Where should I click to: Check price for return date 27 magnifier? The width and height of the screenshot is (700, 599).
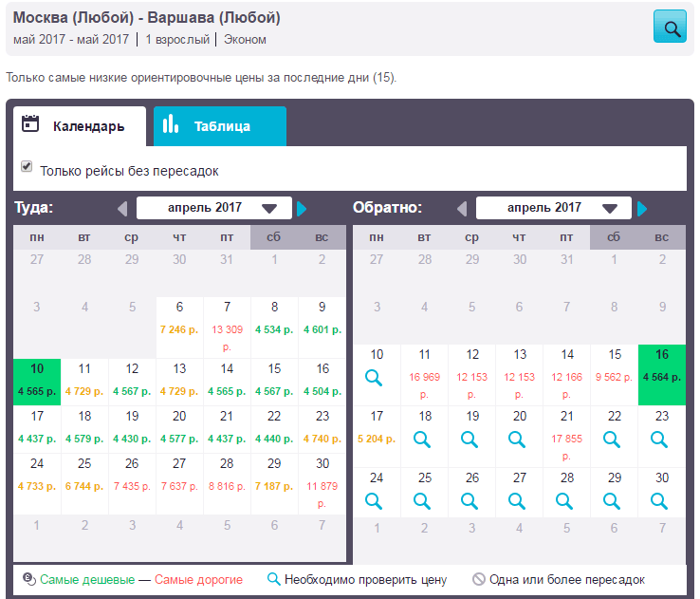pyautogui.click(x=517, y=501)
